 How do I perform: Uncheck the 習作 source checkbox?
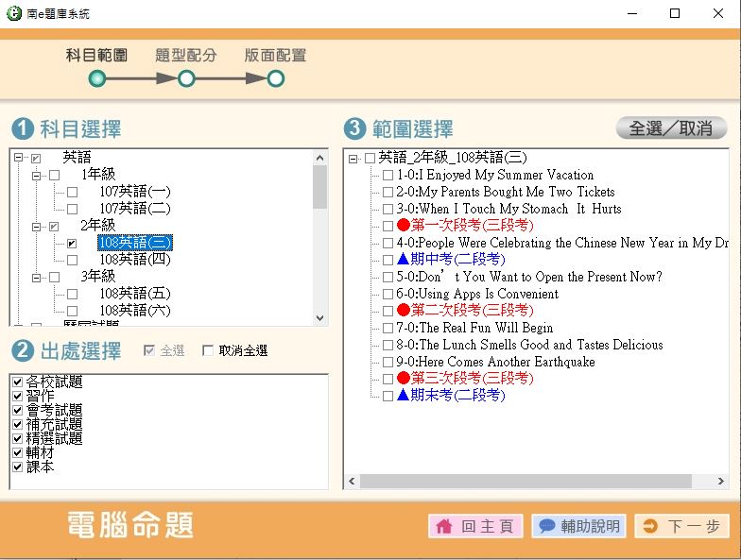pos(16,397)
